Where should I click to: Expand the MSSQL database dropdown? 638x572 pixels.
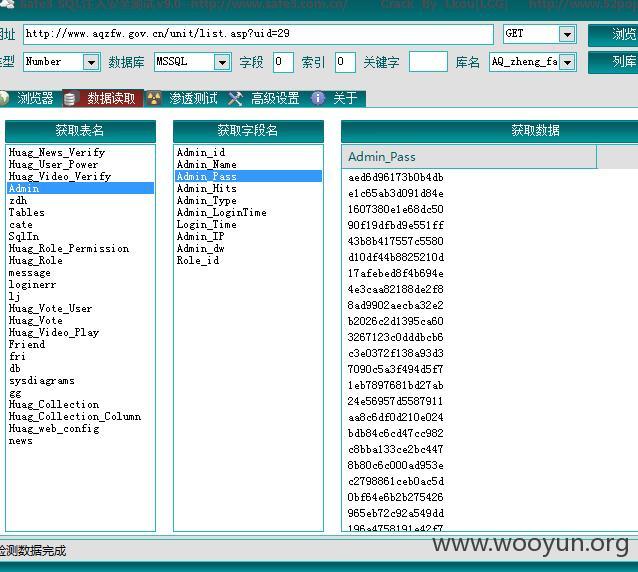pyautogui.click(x=222, y=62)
